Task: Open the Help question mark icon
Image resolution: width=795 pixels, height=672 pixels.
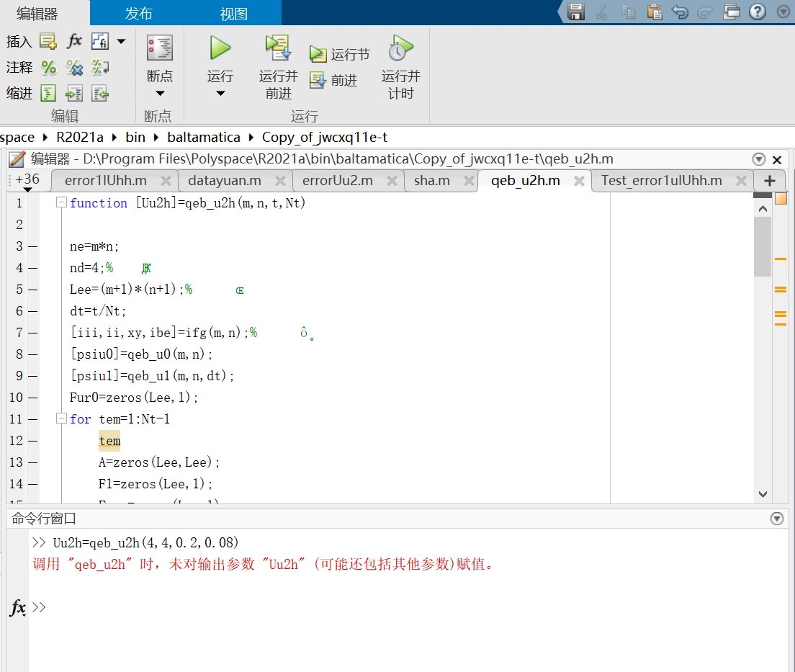Action: click(x=757, y=12)
